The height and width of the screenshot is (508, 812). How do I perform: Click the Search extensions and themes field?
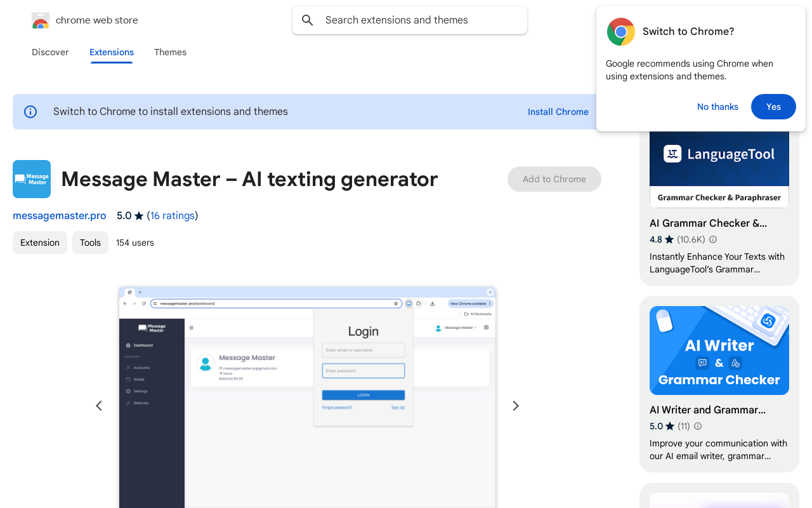(x=419, y=20)
